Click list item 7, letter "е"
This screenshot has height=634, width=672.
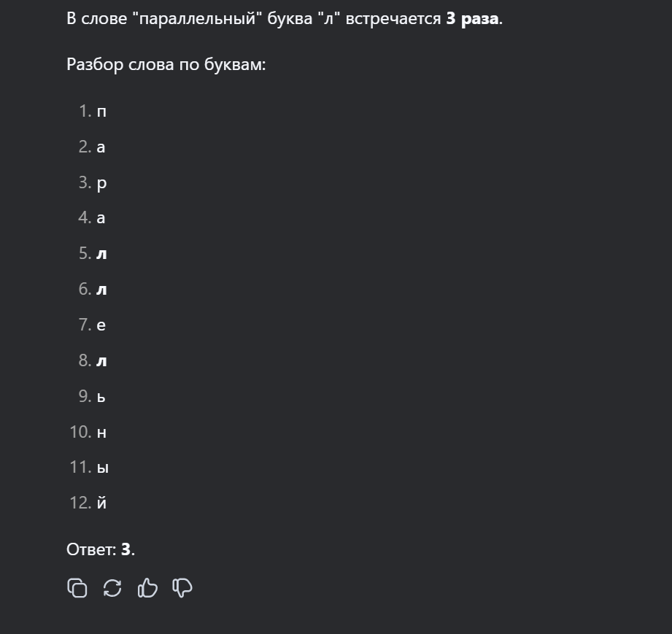(101, 325)
